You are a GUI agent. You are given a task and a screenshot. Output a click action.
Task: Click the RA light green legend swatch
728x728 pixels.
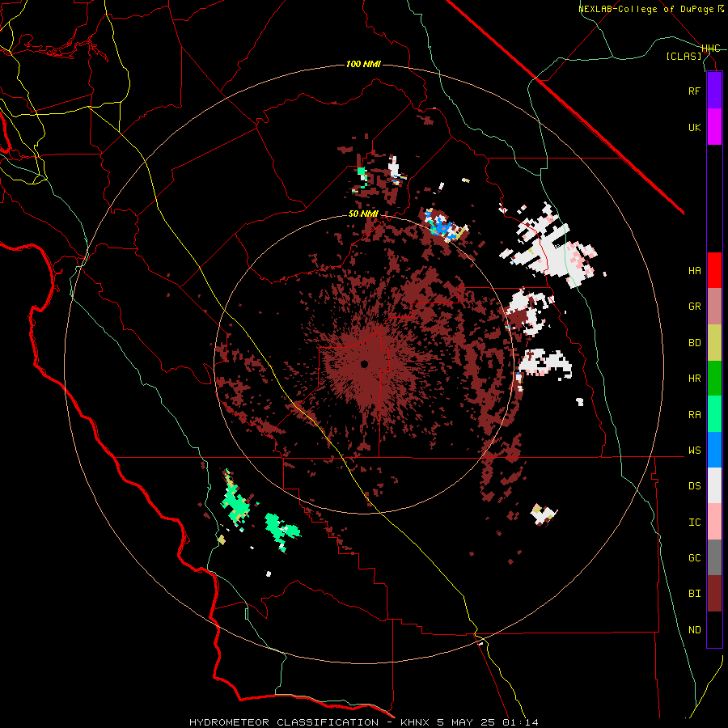[714, 414]
